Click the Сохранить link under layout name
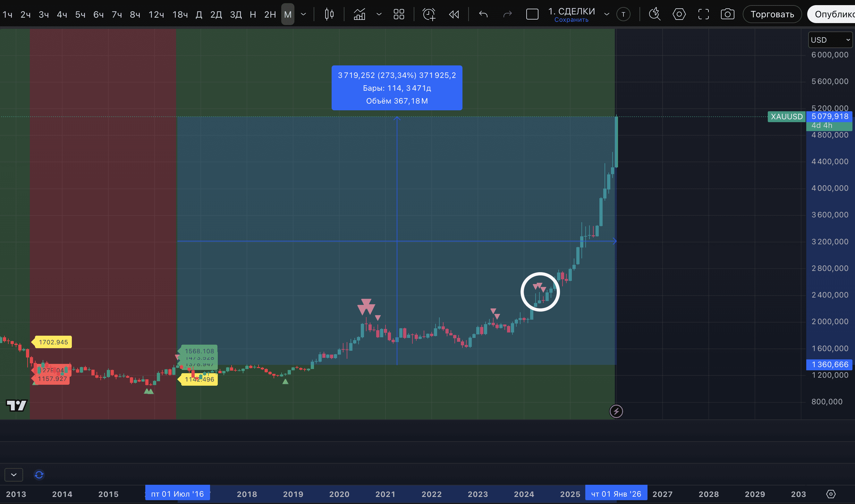The width and height of the screenshot is (855, 504). (x=571, y=20)
